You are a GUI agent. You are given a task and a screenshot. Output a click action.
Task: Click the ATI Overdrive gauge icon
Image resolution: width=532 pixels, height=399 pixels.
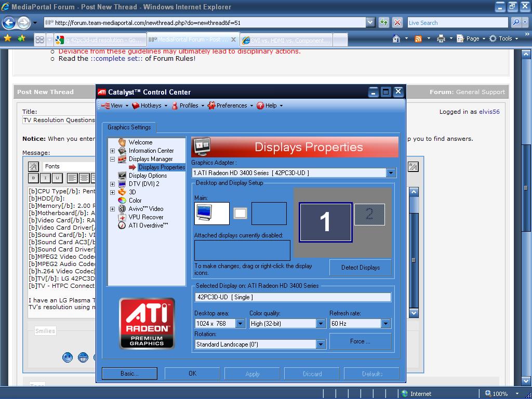(122, 225)
